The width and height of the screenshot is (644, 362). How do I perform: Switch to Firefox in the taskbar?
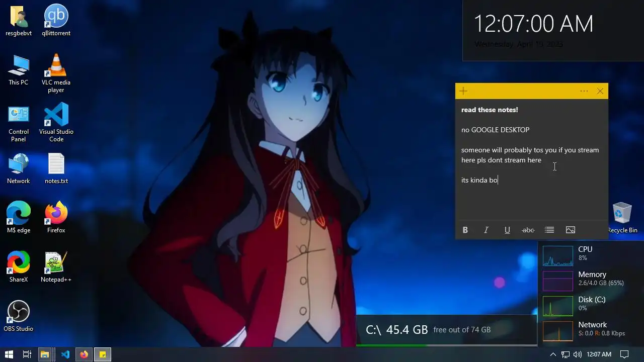[x=84, y=354]
